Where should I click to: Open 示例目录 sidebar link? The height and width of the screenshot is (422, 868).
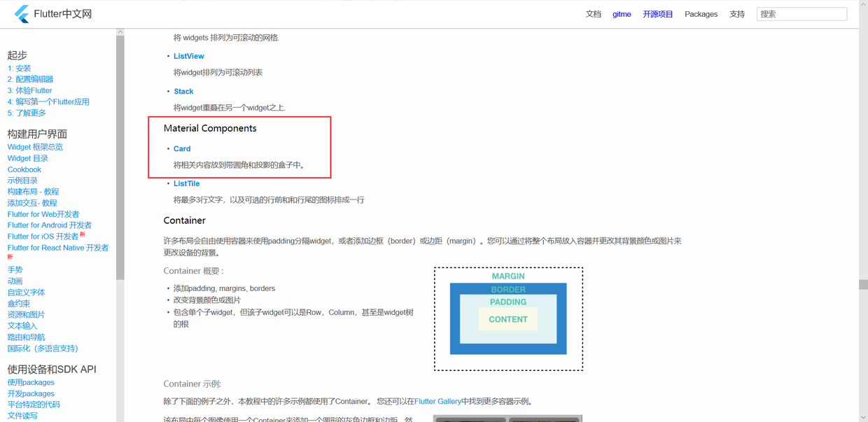(x=22, y=181)
